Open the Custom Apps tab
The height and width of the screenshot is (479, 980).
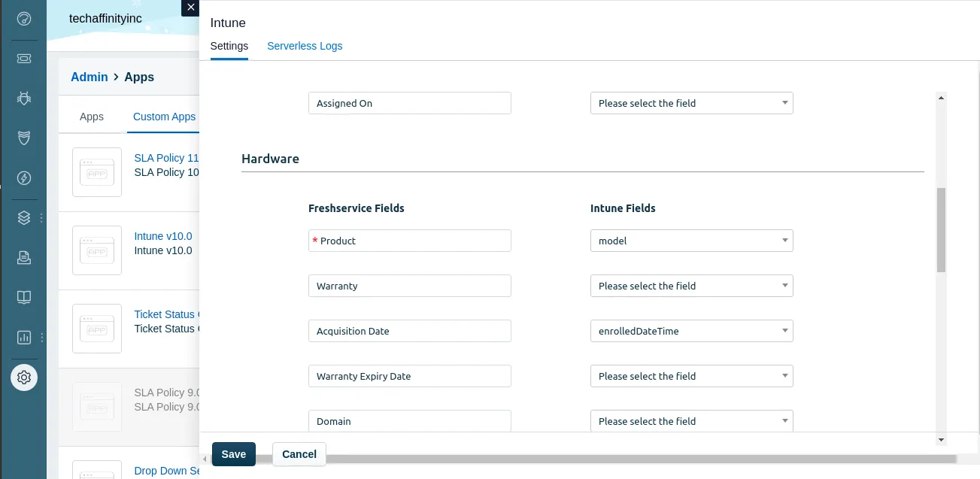pyautogui.click(x=164, y=117)
